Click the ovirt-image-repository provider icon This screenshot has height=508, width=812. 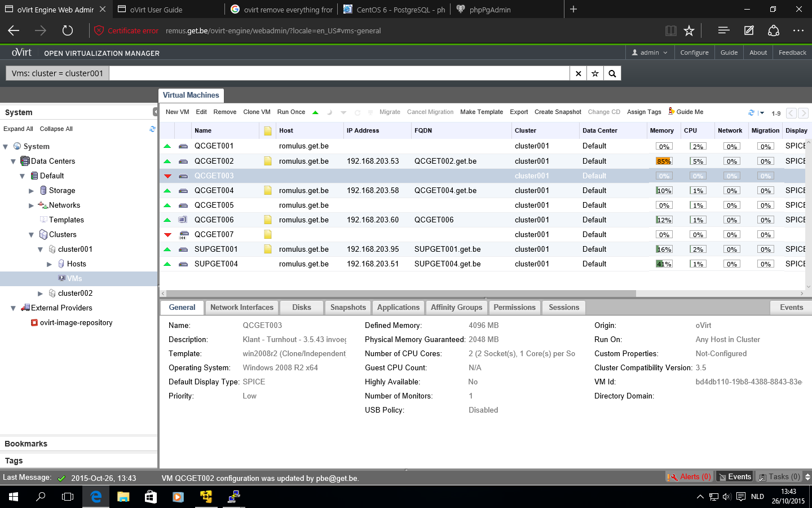point(34,323)
